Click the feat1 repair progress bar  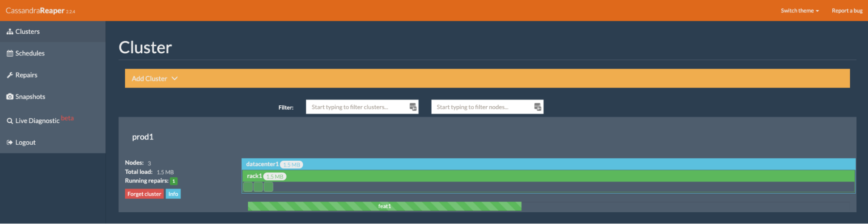384,206
